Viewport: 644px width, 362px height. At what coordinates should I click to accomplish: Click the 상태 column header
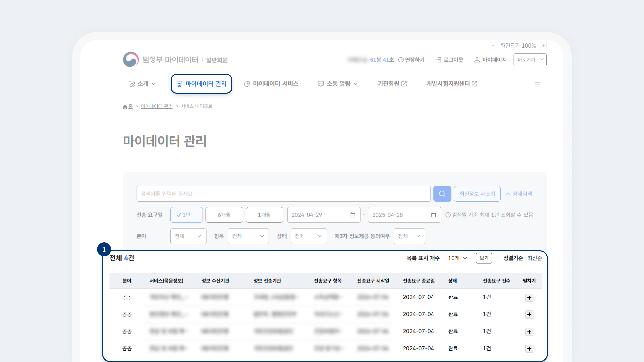point(453,281)
